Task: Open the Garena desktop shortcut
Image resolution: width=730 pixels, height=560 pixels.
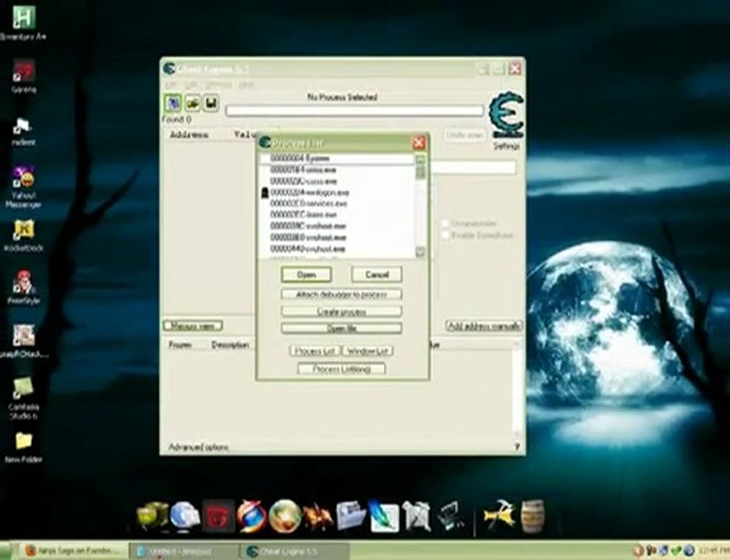Action: pyautogui.click(x=23, y=76)
